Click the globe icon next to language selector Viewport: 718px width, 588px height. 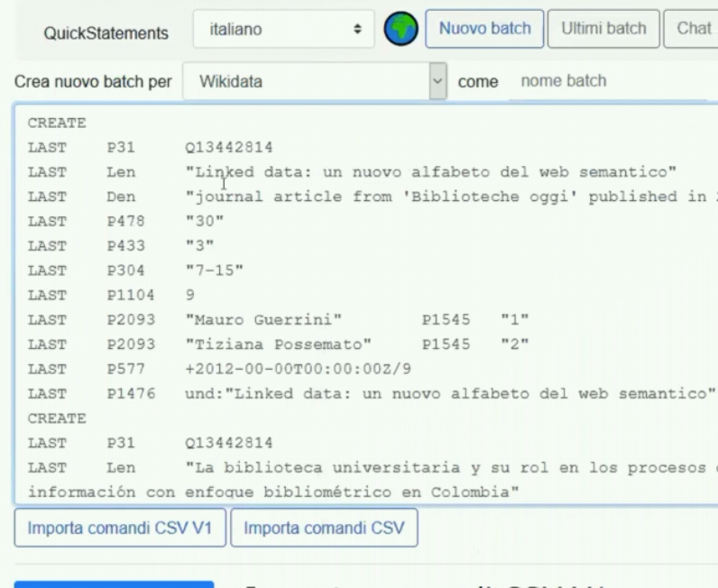pos(400,29)
